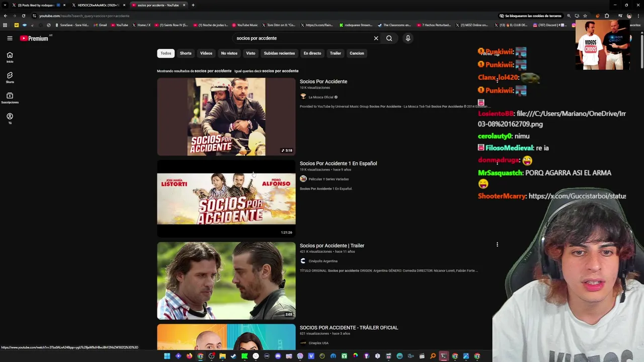Select the Videos filter chip

(206, 53)
